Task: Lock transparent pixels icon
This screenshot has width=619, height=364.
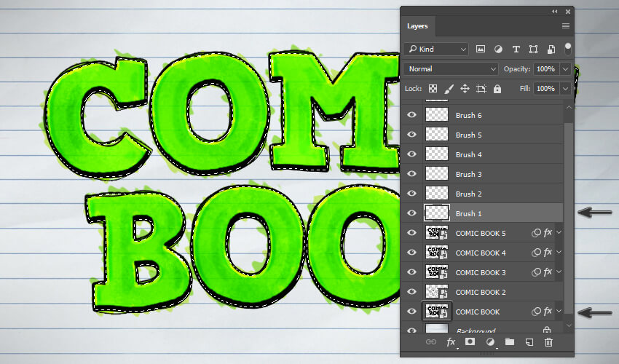Action: [433, 88]
